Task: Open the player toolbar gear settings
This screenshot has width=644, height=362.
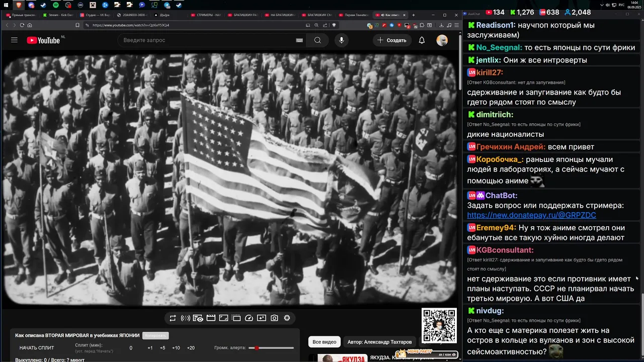Action: (x=287, y=318)
